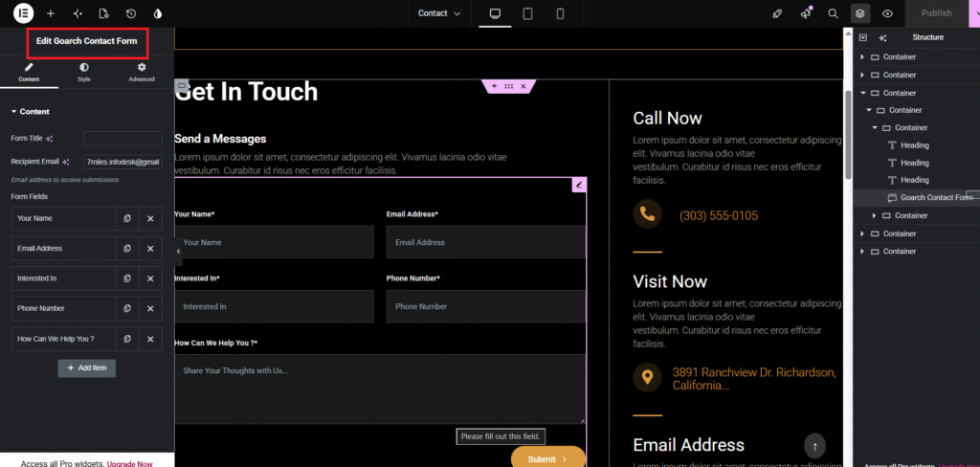This screenshot has width=980, height=467.
Task: Open the Phone Number field item
Action: tap(63, 308)
